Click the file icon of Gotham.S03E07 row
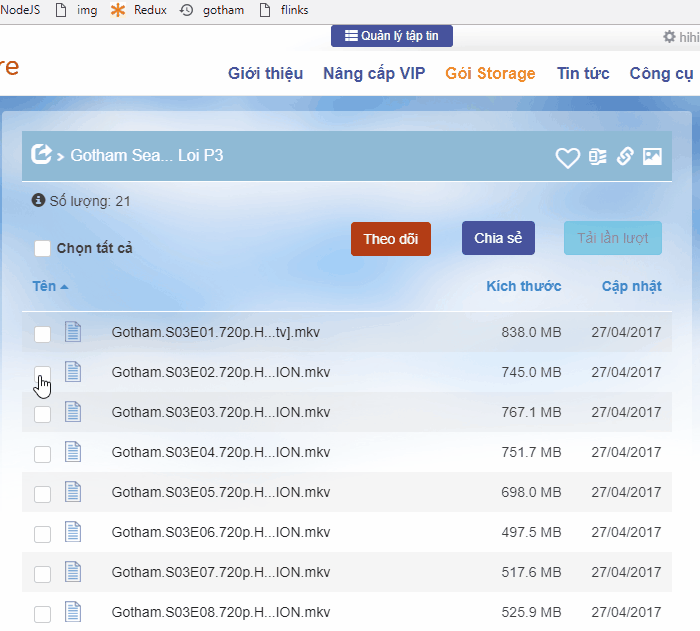Image resolution: width=700 pixels, height=631 pixels. tap(73, 572)
